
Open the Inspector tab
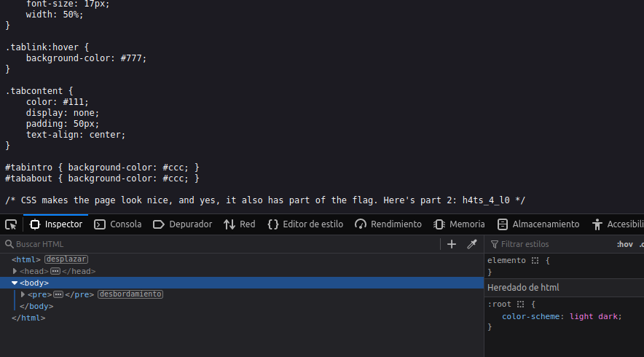pyautogui.click(x=56, y=224)
